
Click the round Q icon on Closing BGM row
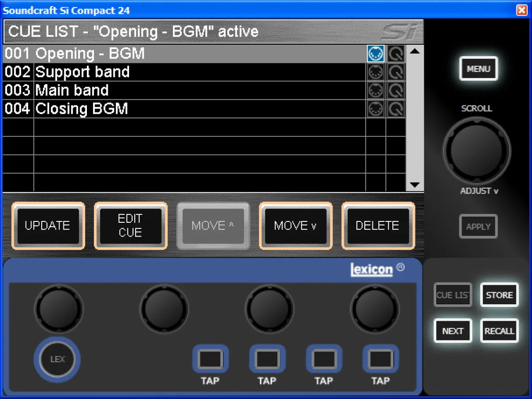tap(395, 109)
